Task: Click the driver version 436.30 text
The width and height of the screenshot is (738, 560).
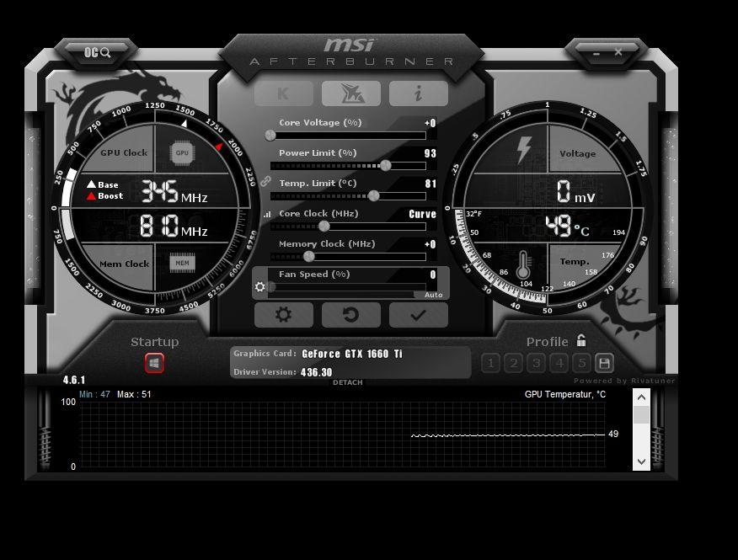Action: 316,372
